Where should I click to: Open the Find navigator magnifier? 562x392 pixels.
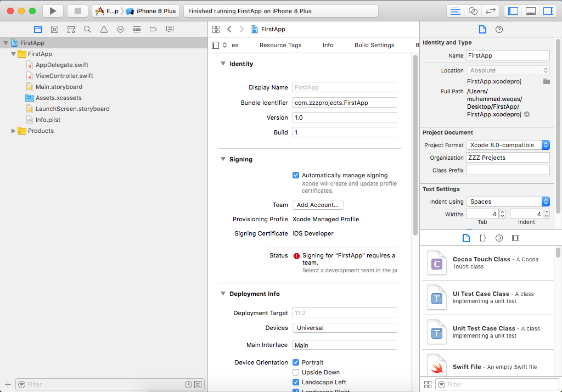[87, 30]
